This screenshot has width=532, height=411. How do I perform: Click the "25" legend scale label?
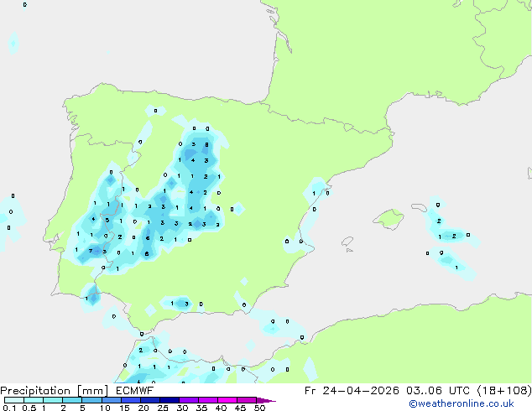(x=163, y=408)
